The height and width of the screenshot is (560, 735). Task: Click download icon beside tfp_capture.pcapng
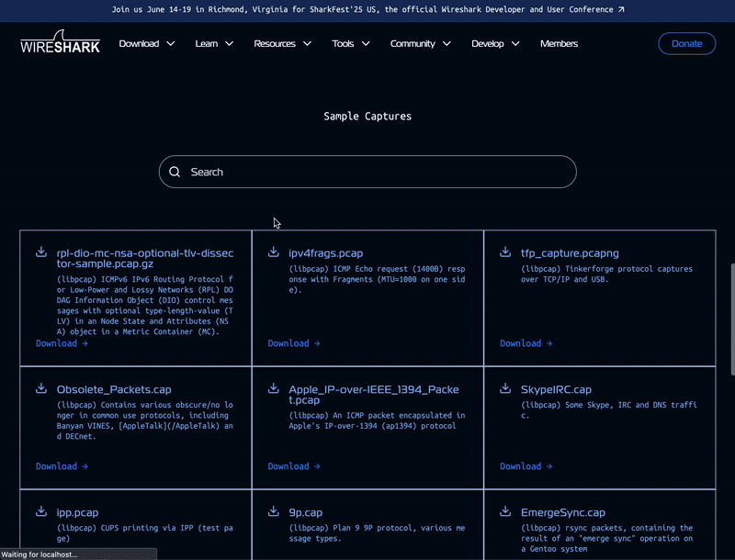tap(505, 252)
